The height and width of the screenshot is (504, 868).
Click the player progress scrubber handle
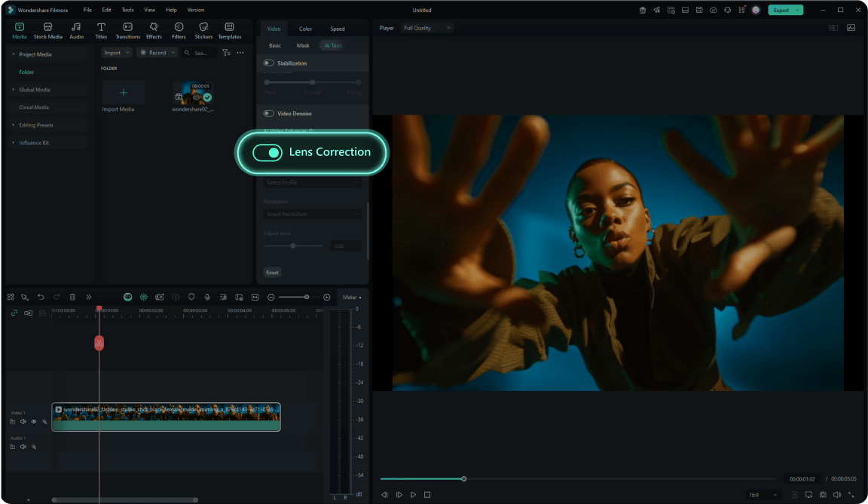click(464, 478)
